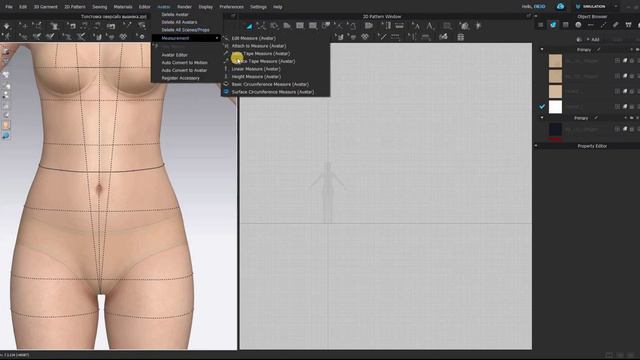Open the Materials menu

(x=122, y=7)
